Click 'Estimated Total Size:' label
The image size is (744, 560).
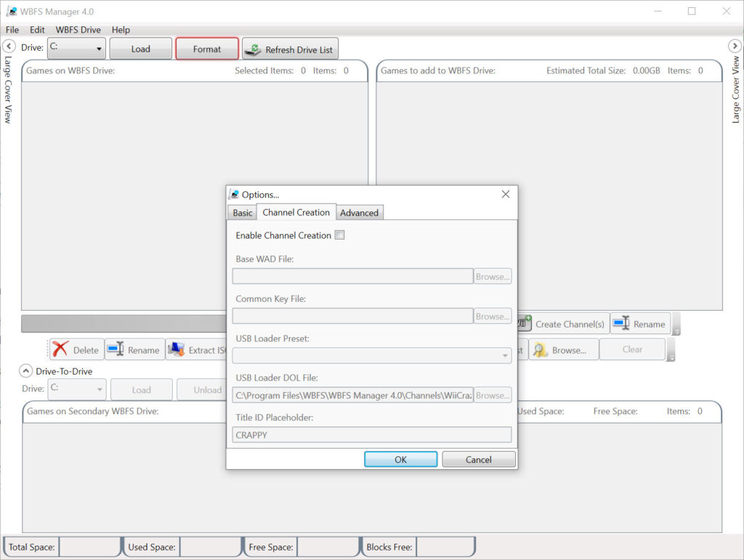tap(586, 70)
